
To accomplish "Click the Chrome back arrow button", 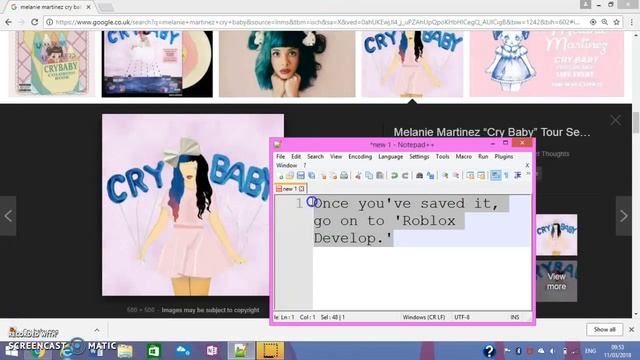I will 9,22.
